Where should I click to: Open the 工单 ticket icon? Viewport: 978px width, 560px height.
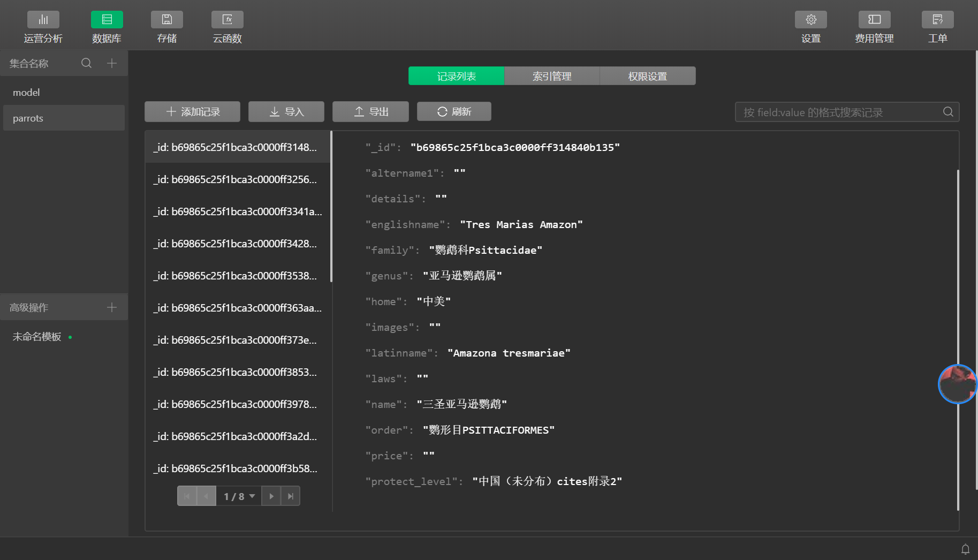[x=937, y=20]
